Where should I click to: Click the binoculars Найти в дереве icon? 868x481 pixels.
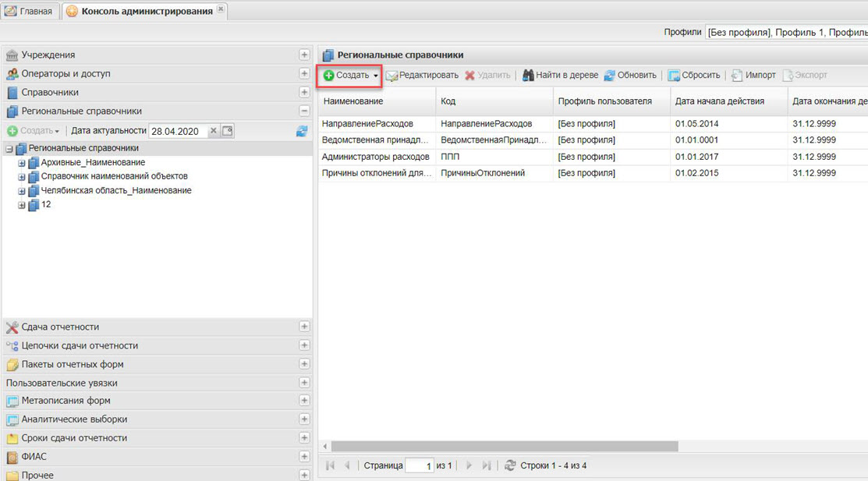coord(528,76)
